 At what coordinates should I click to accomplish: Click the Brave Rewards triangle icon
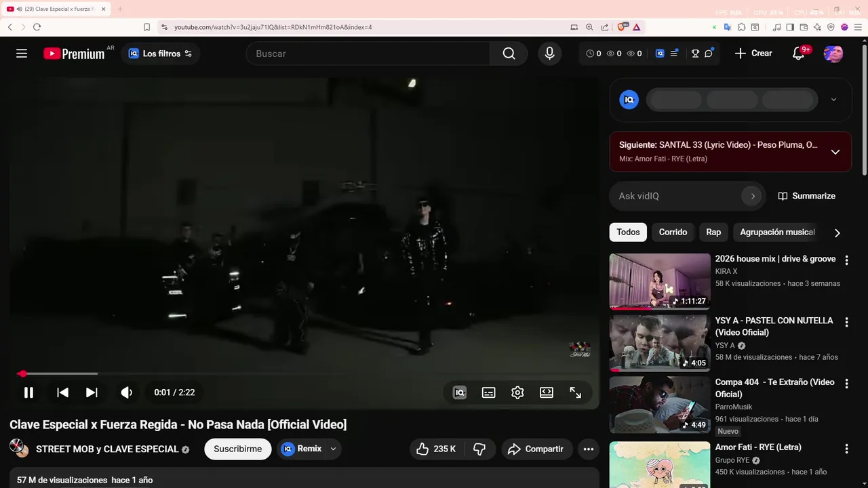pyautogui.click(x=637, y=27)
